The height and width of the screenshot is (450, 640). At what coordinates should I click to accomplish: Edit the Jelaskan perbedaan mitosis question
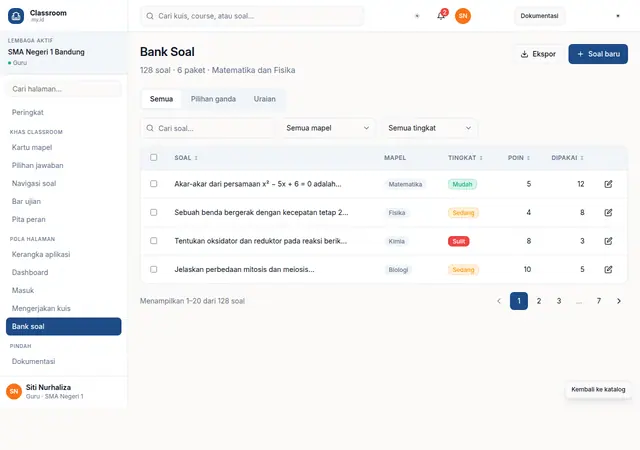pyautogui.click(x=608, y=270)
